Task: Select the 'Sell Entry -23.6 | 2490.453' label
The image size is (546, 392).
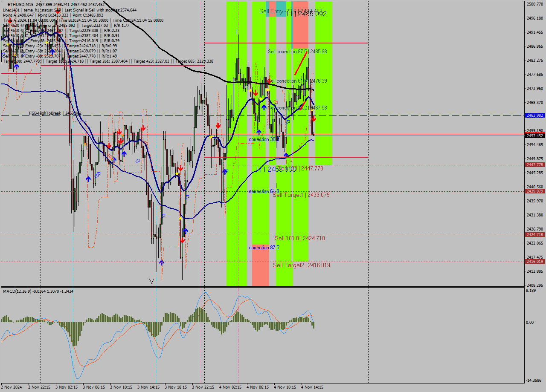Action: tap(291, 11)
